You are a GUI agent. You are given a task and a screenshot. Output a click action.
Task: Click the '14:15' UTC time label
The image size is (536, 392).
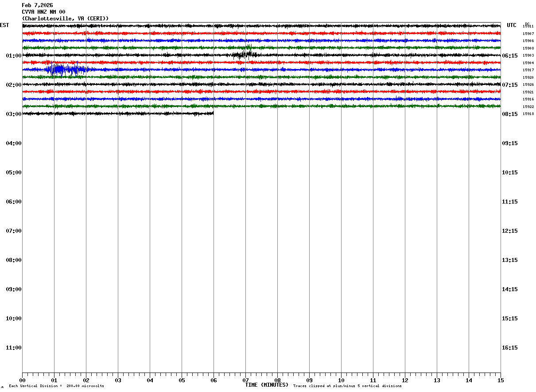point(510,289)
